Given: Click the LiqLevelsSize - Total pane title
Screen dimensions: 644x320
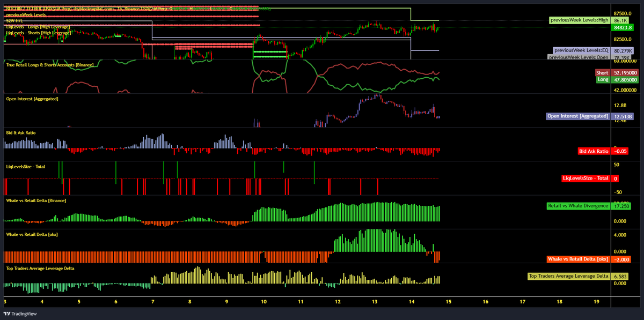Looking at the screenshot, I should pyautogui.click(x=25, y=166).
